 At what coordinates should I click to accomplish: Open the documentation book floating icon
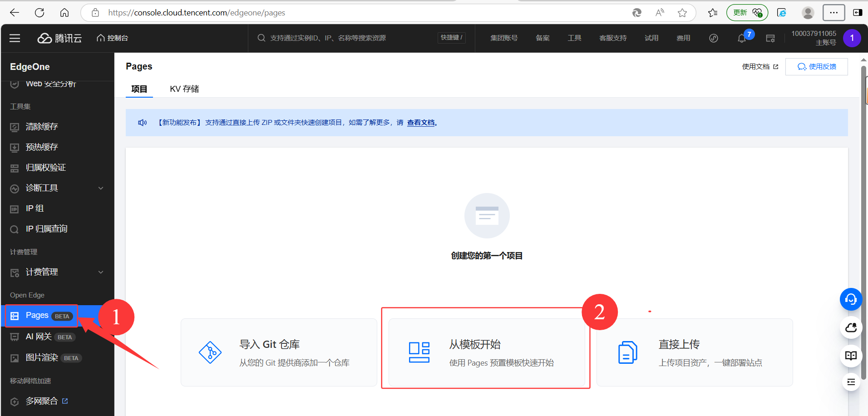(x=851, y=356)
